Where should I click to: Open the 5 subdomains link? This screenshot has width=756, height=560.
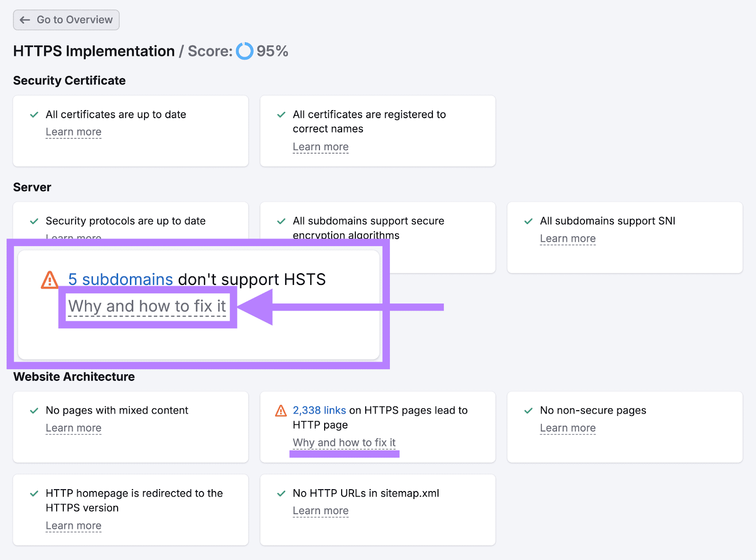click(x=120, y=279)
